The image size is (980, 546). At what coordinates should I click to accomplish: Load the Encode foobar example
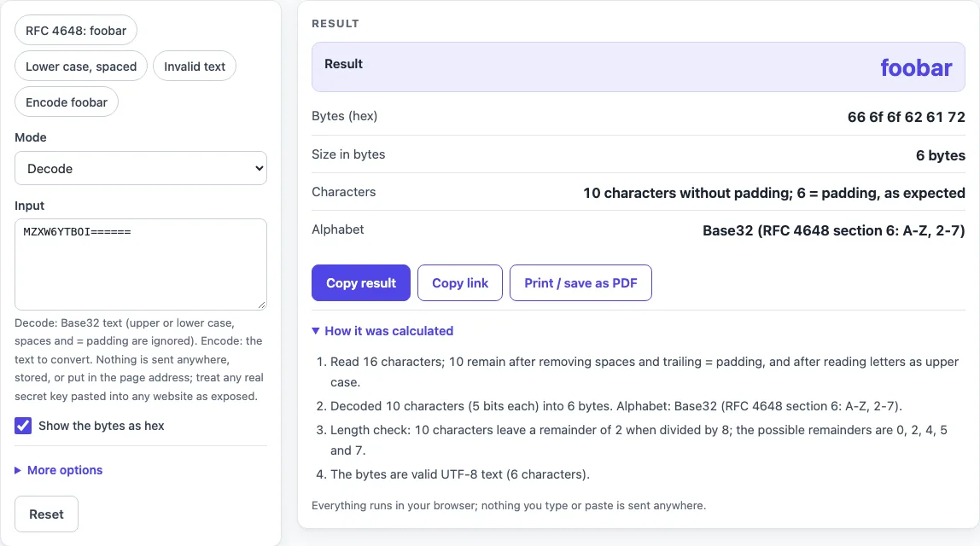(x=67, y=102)
